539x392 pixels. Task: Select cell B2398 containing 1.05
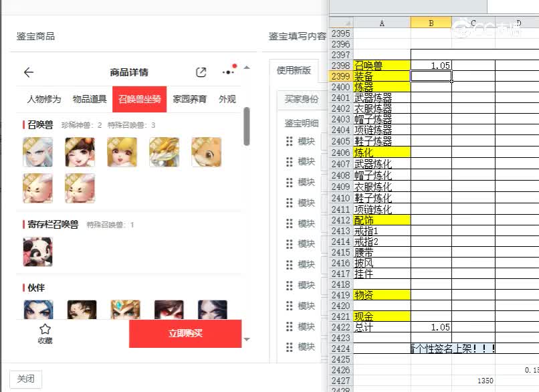click(431, 66)
